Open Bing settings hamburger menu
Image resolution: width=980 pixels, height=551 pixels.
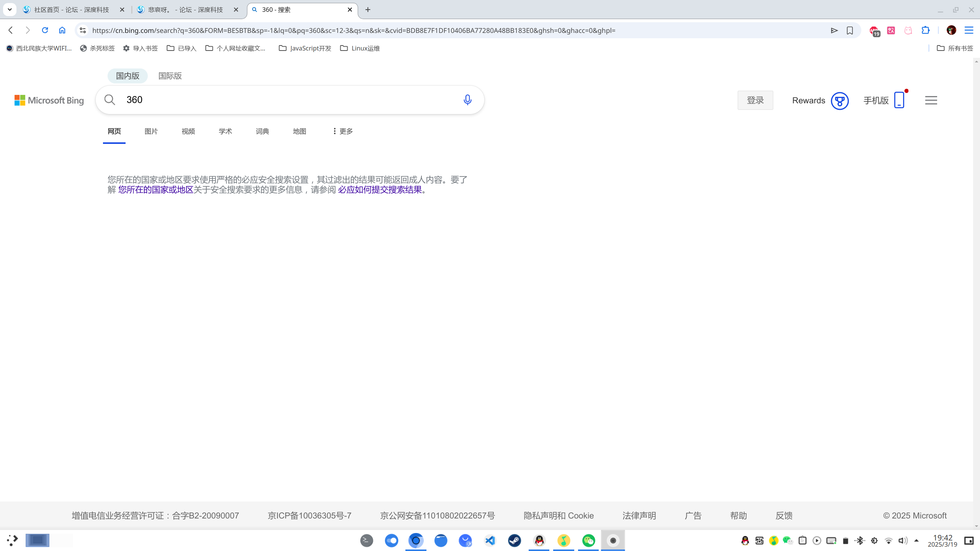[931, 100]
